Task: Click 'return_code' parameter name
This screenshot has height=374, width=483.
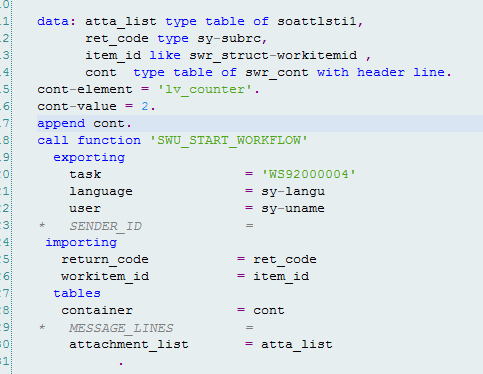Action: tap(105, 260)
